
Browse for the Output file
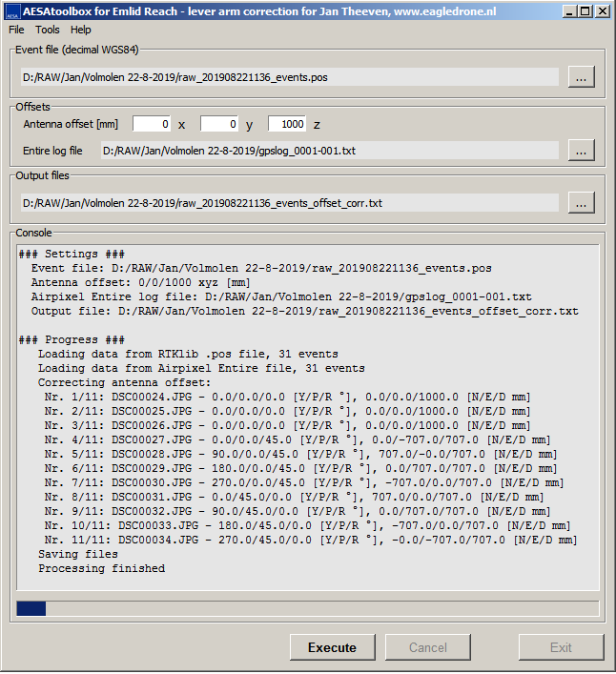(x=581, y=202)
